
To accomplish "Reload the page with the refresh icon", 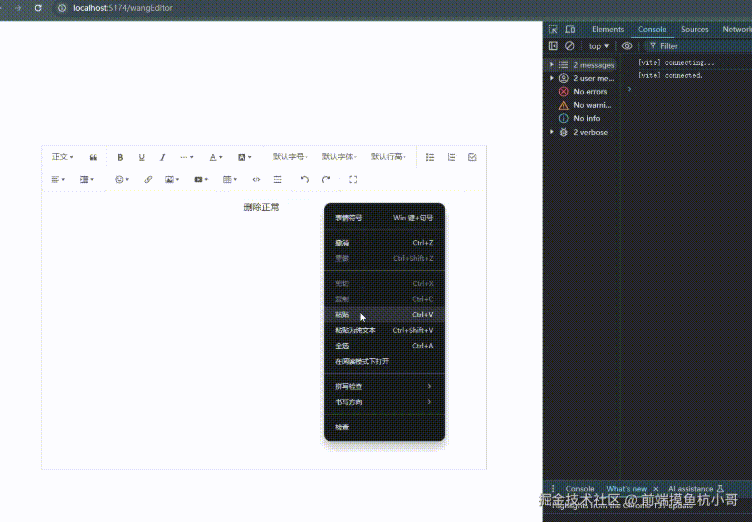I will coord(38,8).
